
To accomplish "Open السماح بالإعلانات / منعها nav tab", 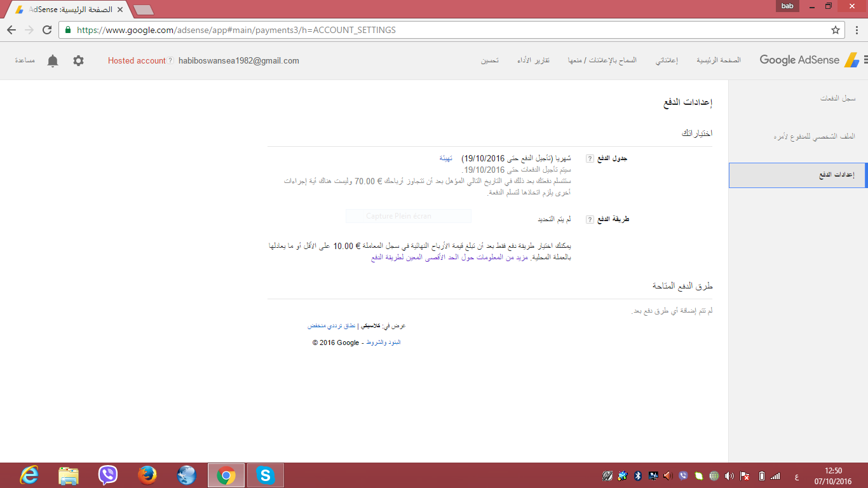I will coord(602,60).
